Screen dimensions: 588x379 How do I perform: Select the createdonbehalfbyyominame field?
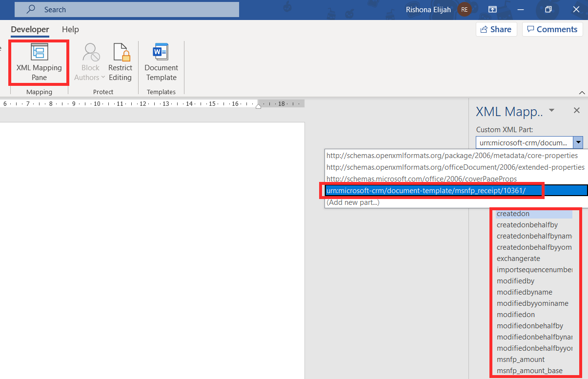click(x=534, y=247)
